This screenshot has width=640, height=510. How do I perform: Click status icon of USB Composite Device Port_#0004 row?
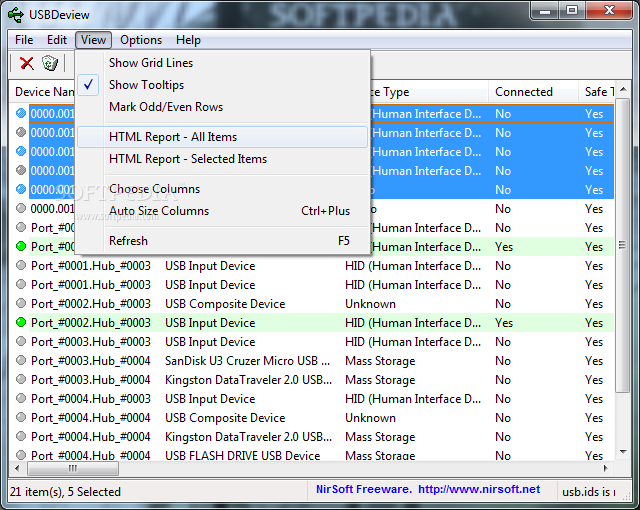coord(21,417)
